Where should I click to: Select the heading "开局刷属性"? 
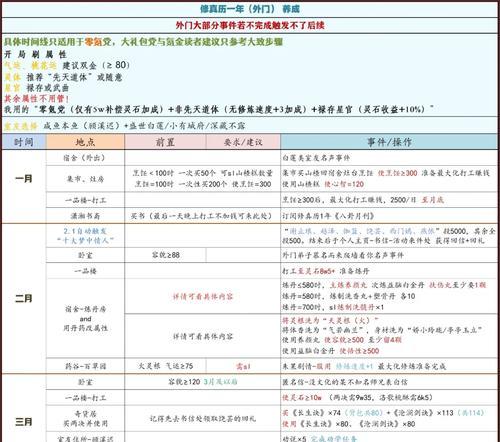[35, 54]
